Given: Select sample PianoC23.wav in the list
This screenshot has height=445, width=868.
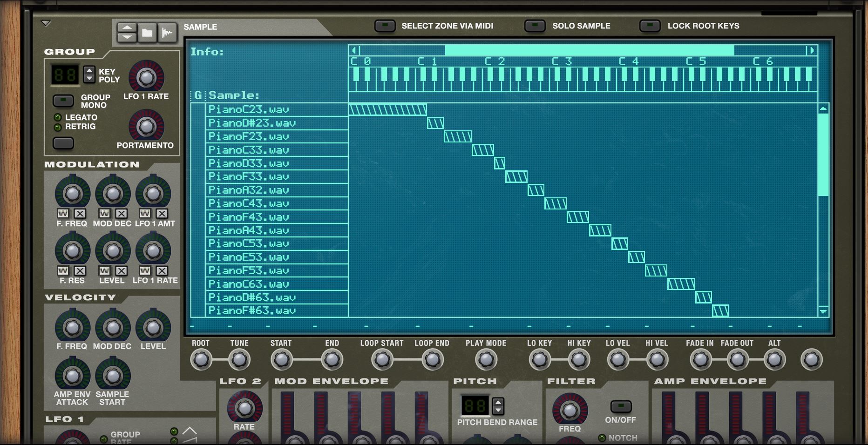Looking at the screenshot, I should [x=277, y=110].
